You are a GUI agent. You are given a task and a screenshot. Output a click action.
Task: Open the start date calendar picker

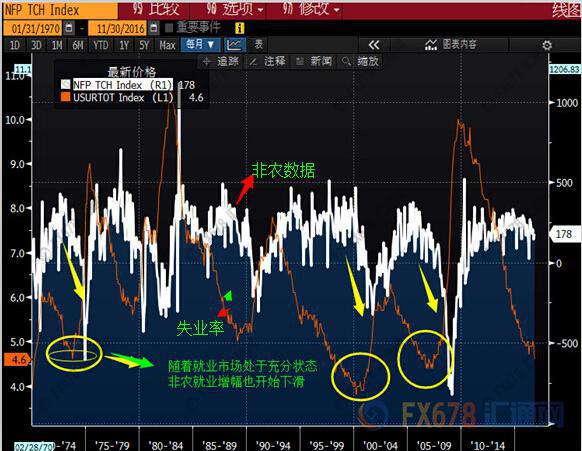[x=69, y=28]
